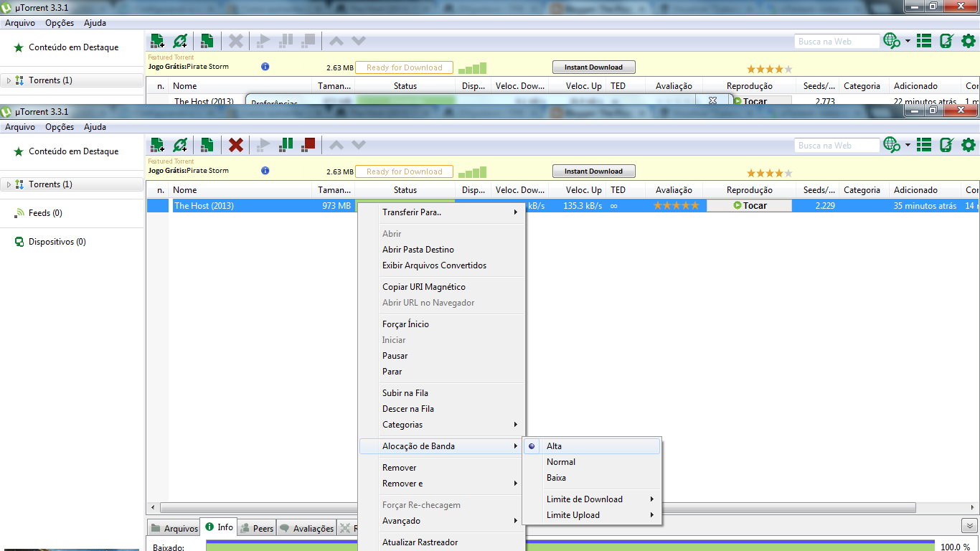Select Baixa bandwidth allocation
Screen dimensions: 980x551
click(592, 478)
